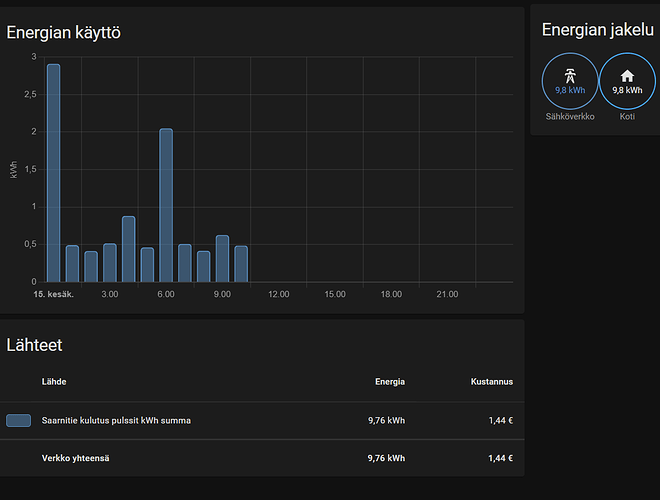660x500 pixels.
Task: Click the Lähde column header
Action: click(54, 382)
